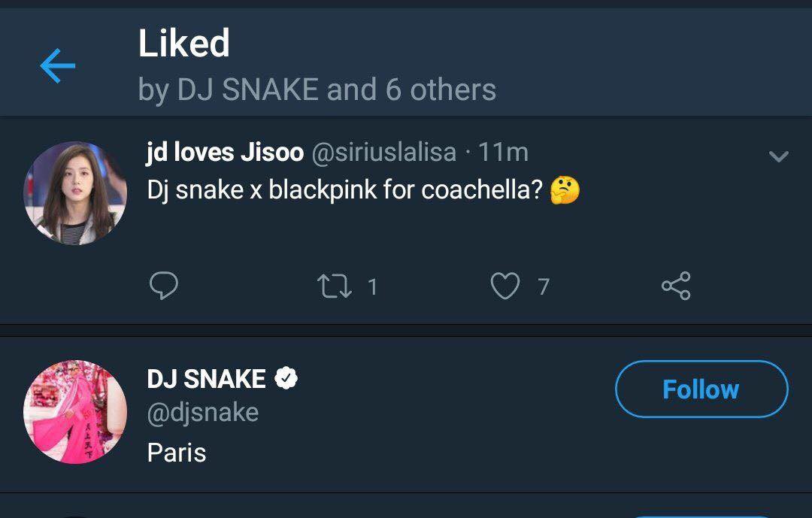Share the tweet via share icon
The image size is (812, 518).
(676, 286)
